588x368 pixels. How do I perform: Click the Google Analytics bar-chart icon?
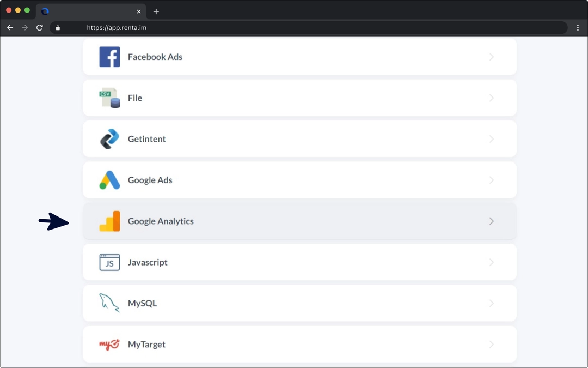(109, 221)
